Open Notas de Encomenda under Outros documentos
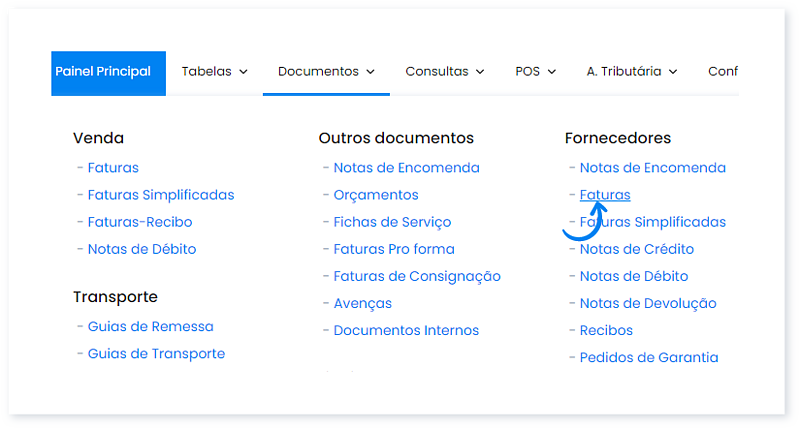This screenshot has height=429, width=800. point(406,168)
